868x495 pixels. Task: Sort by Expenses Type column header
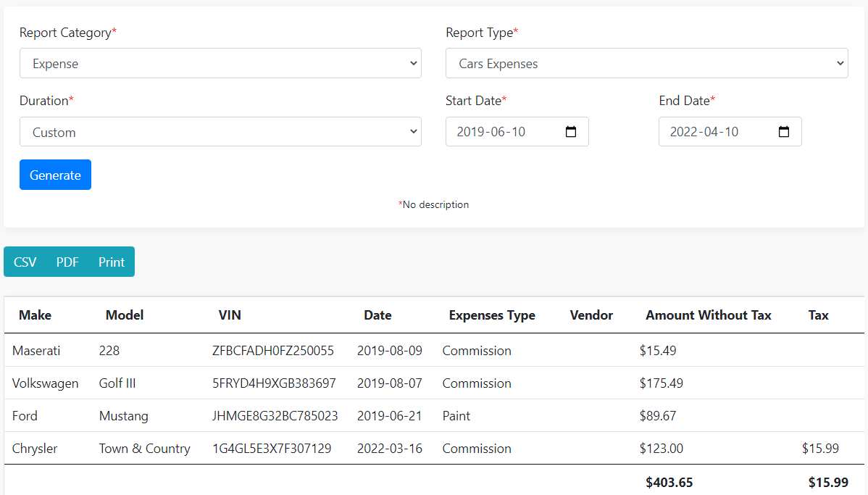(492, 315)
